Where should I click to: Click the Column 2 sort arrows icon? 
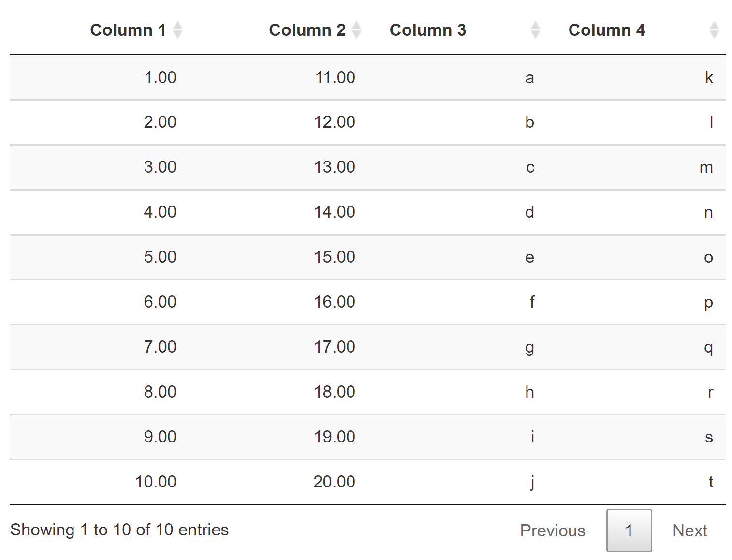(x=356, y=30)
